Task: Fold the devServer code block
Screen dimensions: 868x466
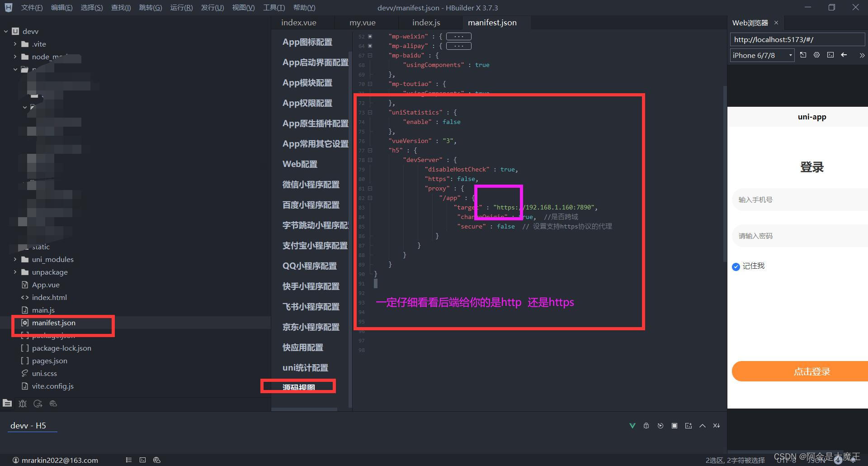Action: click(x=370, y=160)
